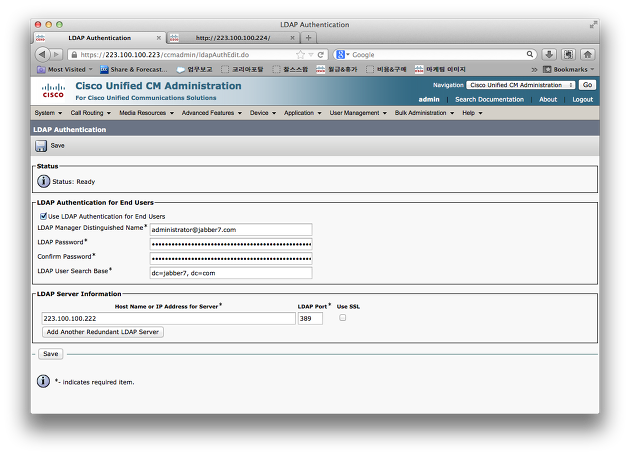Enable the Use SSL checkbox
630x456 pixels.
[x=342, y=317]
